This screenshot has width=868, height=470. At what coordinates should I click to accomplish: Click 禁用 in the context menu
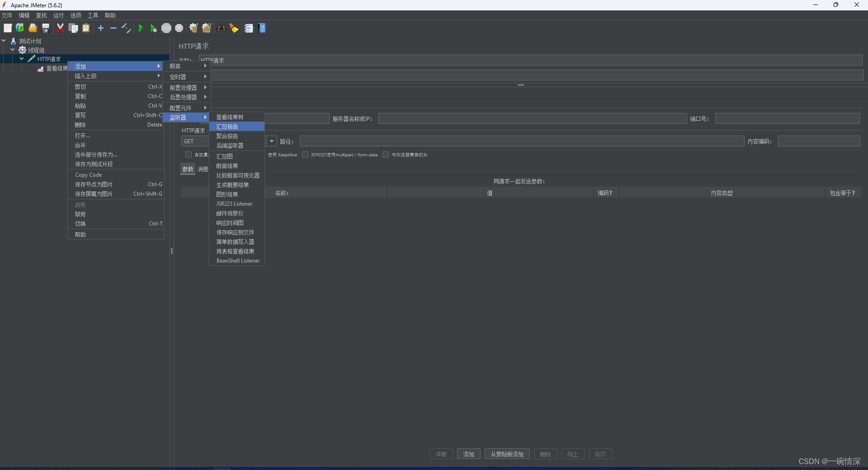coord(116,214)
